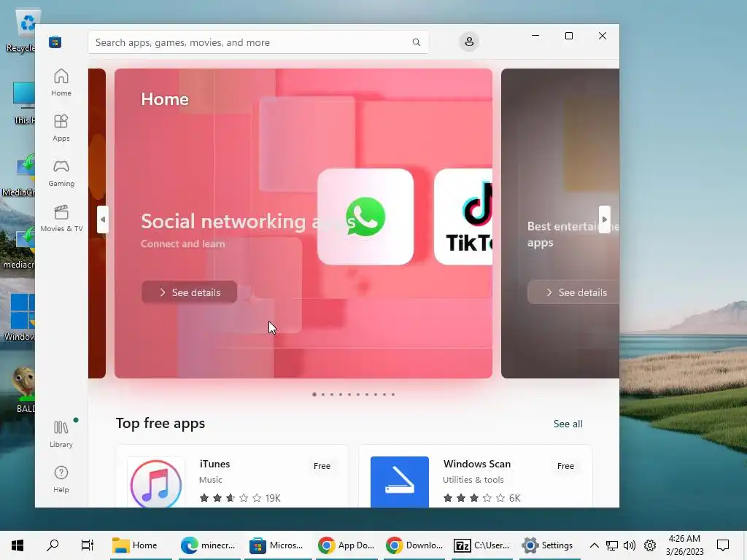Maximize the Microsoft Store window
The image size is (747, 560).
tap(569, 36)
